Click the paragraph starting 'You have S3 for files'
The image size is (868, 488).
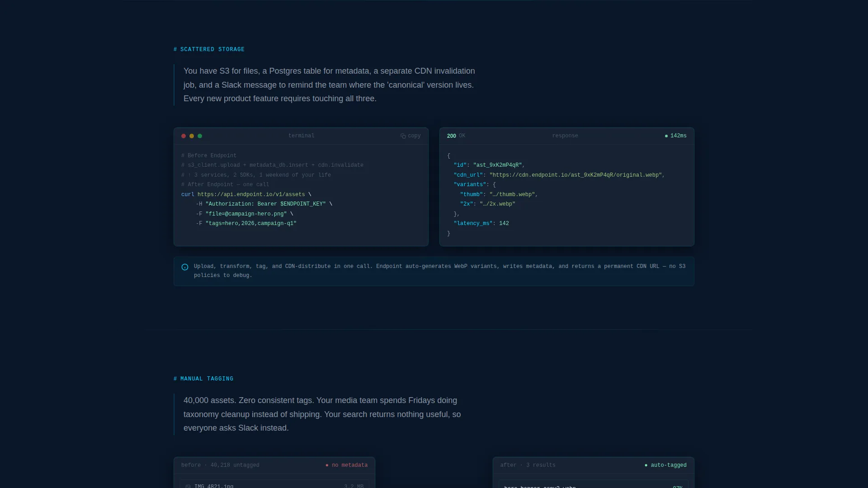pyautogui.click(x=329, y=85)
